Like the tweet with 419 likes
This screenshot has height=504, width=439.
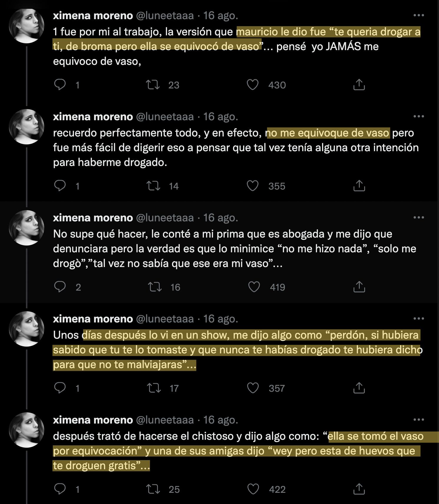(254, 287)
